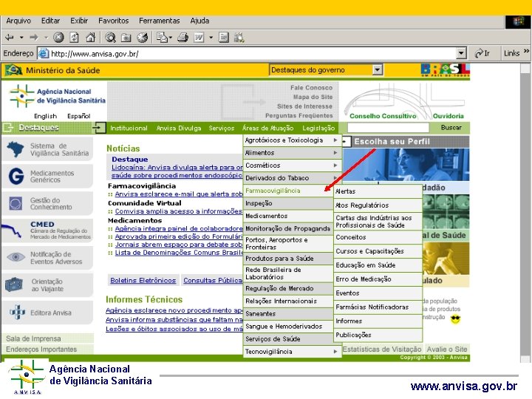Open the Áreas de Atuação site menu
The image size is (532, 399).
[x=267, y=128]
